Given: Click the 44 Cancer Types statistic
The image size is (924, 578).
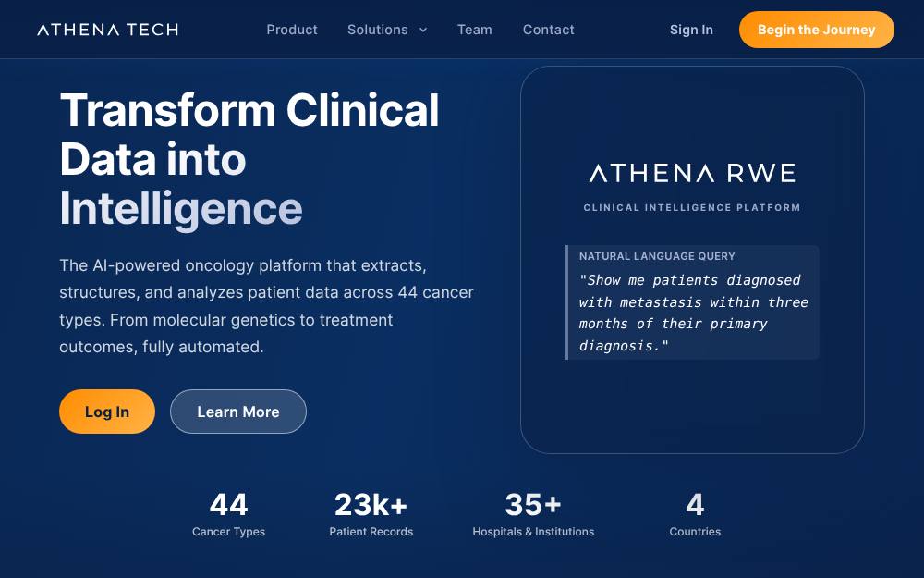Looking at the screenshot, I should (228, 515).
